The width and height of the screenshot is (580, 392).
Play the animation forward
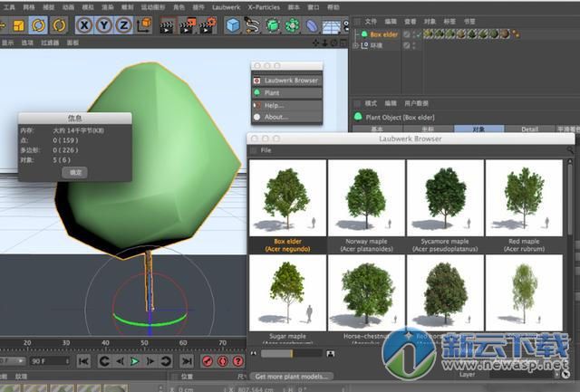[135, 361]
